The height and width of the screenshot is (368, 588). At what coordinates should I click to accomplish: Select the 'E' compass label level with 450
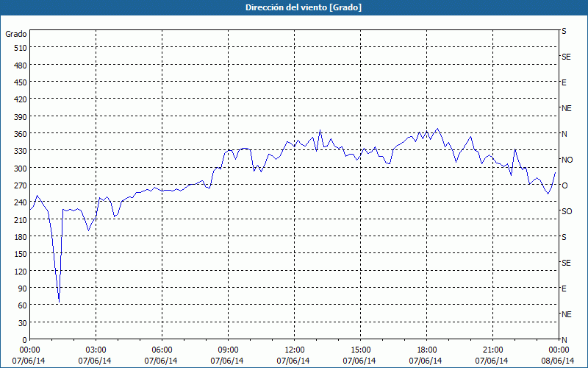tap(564, 82)
